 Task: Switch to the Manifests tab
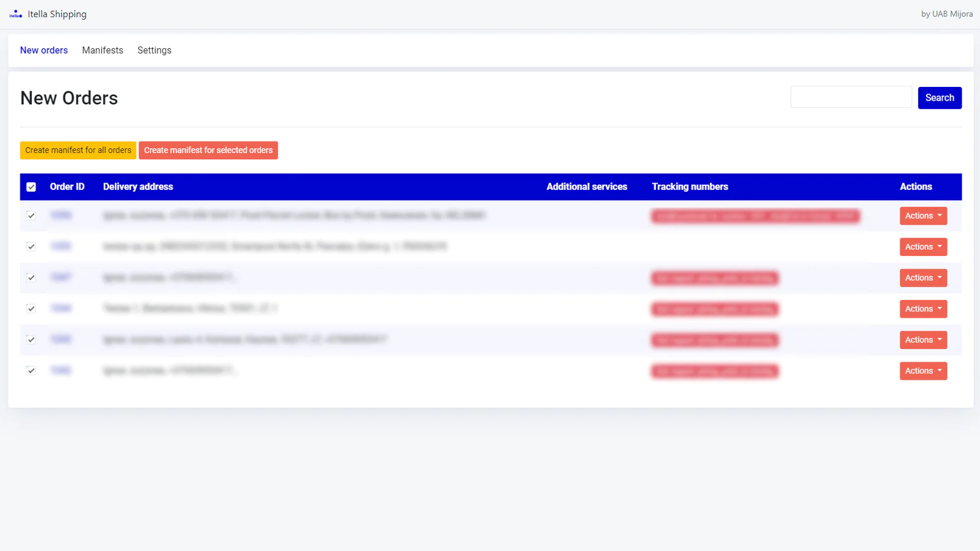(102, 50)
